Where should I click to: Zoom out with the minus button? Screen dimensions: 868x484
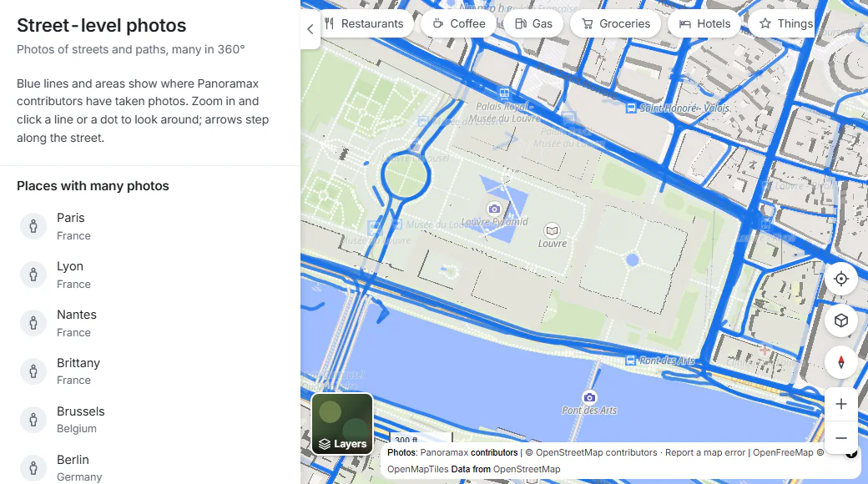841,438
